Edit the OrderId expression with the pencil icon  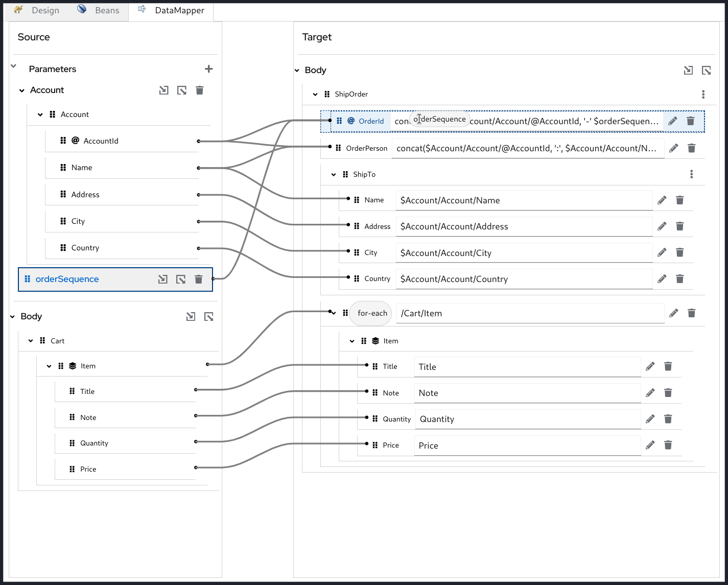(x=673, y=121)
